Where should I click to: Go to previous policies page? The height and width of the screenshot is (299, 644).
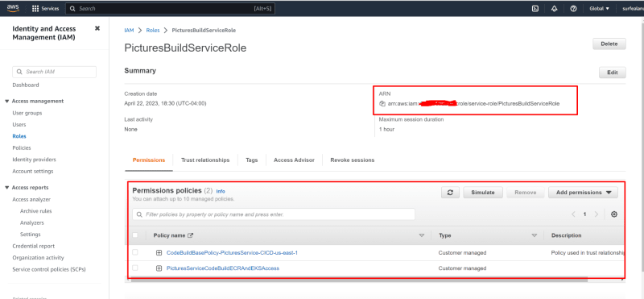click(573, 214)
